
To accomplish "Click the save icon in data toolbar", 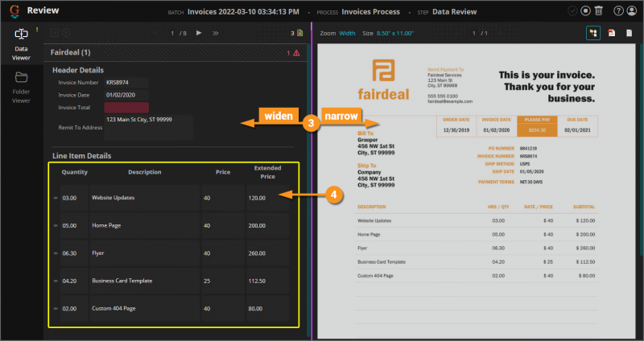I will tap(54, 33).
